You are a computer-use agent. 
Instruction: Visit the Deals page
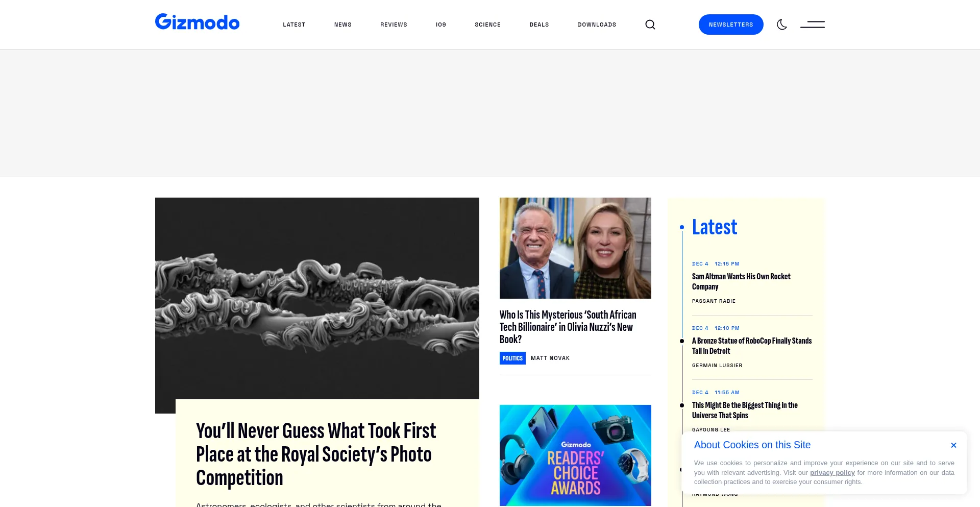click(539, 25)
